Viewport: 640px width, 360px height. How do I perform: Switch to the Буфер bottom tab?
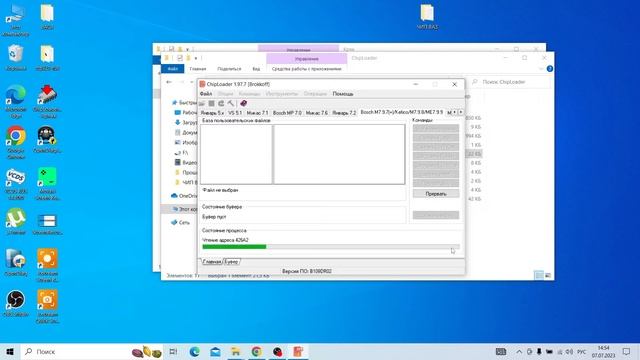(x=231, y=262)
